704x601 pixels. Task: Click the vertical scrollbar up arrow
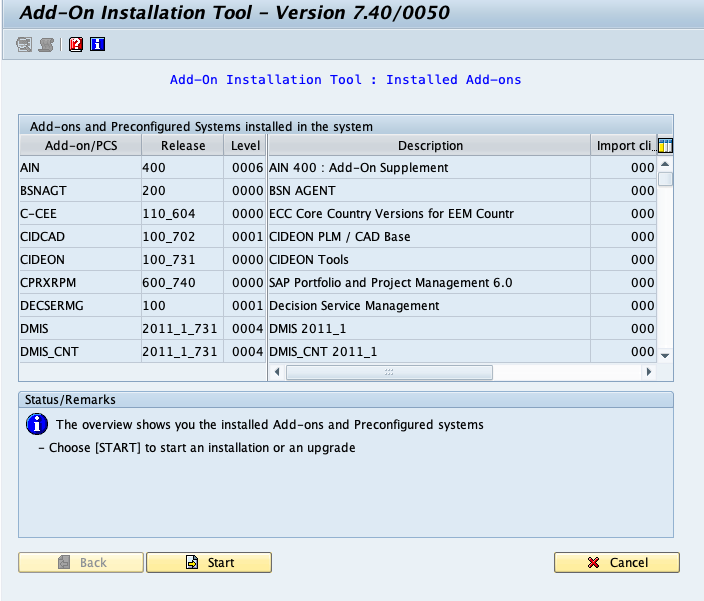[x=665, y=164]
